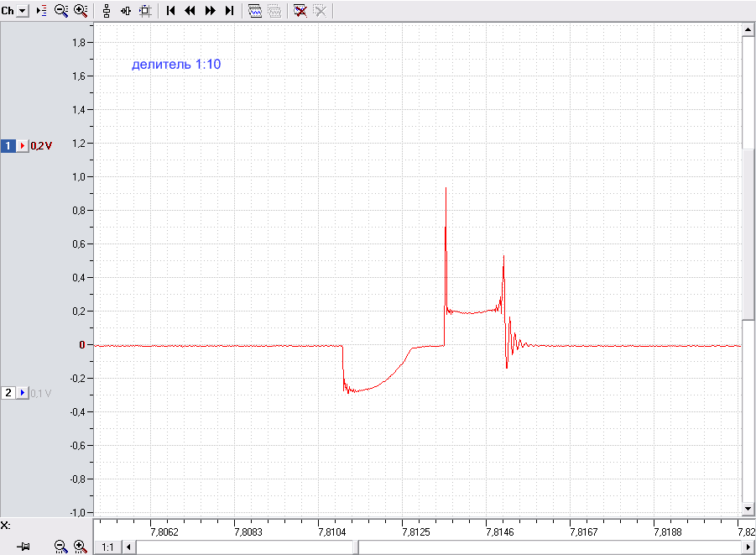Viewport: 756px width, 555px height.
Task: Click the horizontal scrollbar right arrow
Action: point(748,547)
